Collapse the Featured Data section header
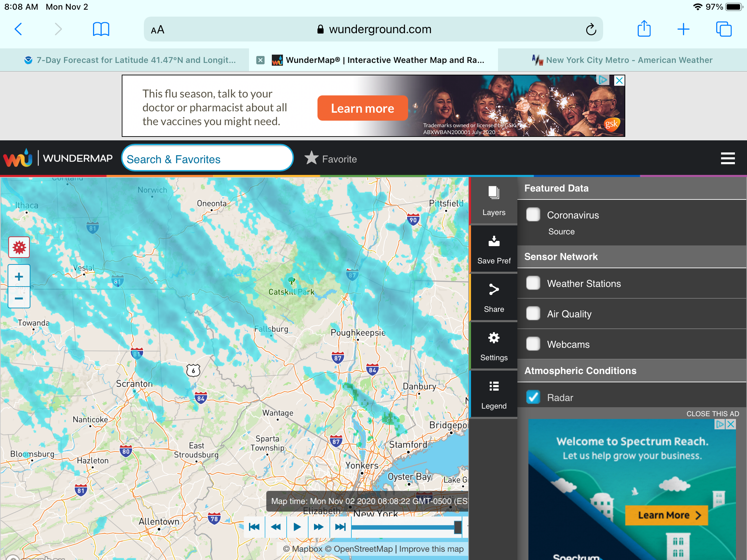The width and height of the screenshot is (747, 560). point(631,188)
